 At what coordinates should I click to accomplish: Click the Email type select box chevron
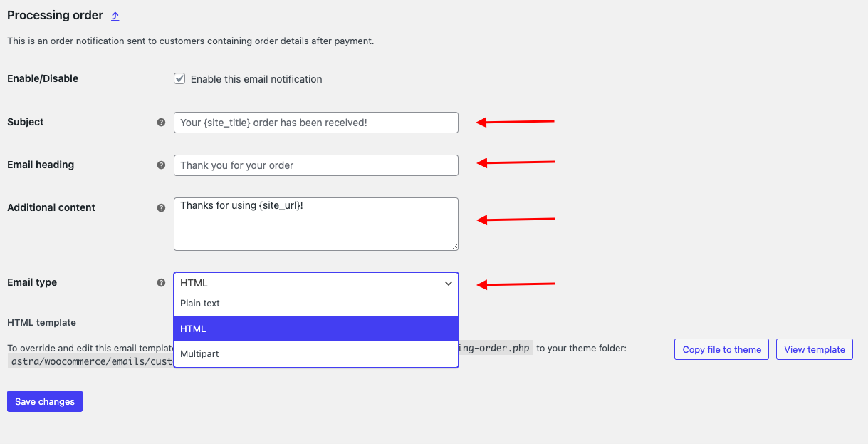[449, 283]
